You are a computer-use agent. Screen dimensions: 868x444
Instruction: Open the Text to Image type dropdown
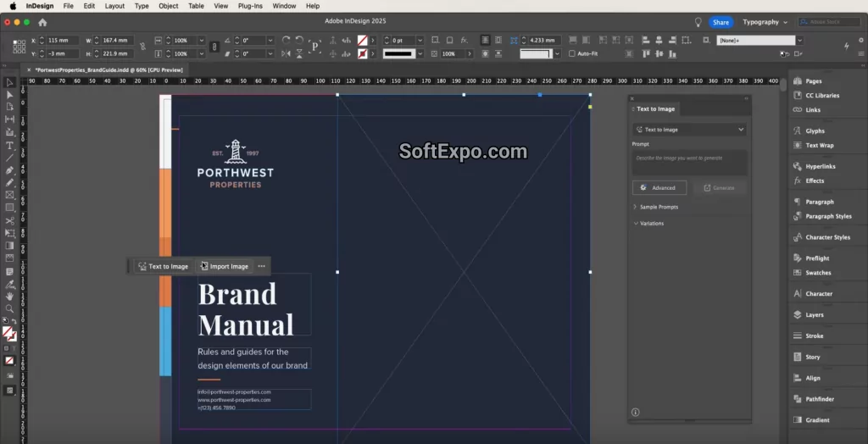click(x=689, y=130)
